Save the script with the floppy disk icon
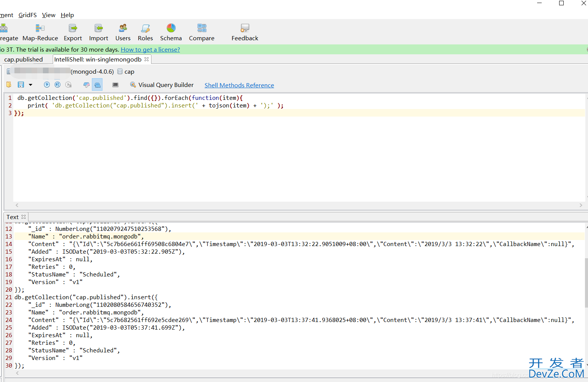The width and height of the screenshot is (588, 382). [x=21, y=85]
